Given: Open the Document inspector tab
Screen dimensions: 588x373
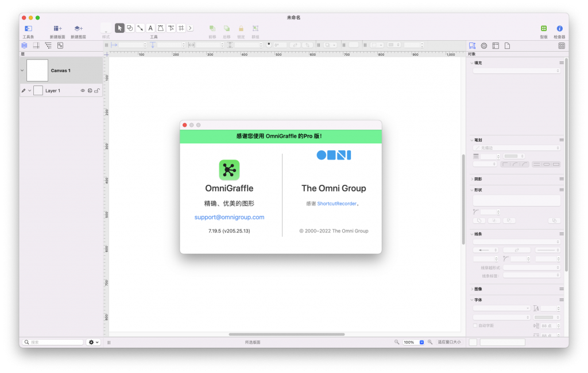Looking at the screenshot, I should [x=508, y=45].
